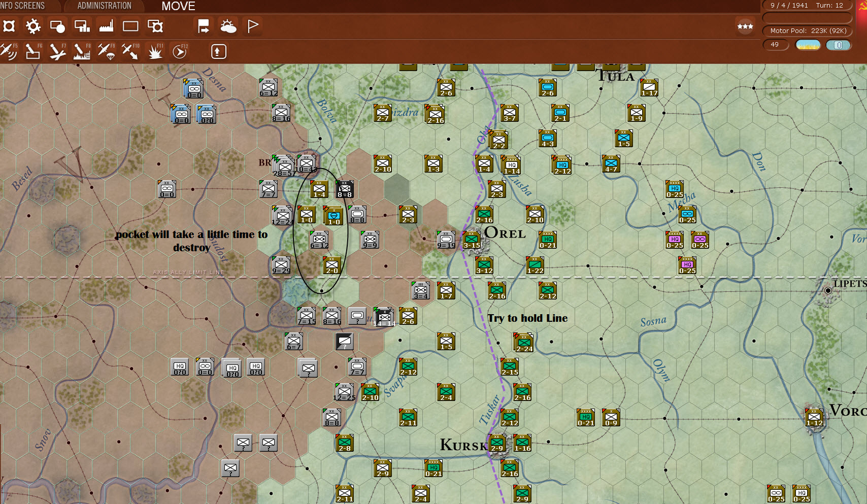Click the four-cornered ring icon in toolbar
This screenshot has height=504, width=867.
pyautogui.click(x=9, y=26)
